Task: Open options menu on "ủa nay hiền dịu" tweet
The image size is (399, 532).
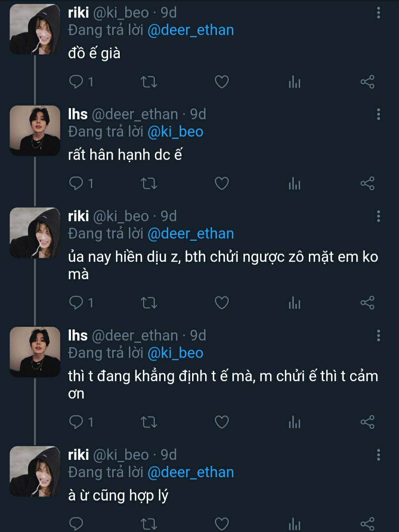Action: tap(378, 216)
